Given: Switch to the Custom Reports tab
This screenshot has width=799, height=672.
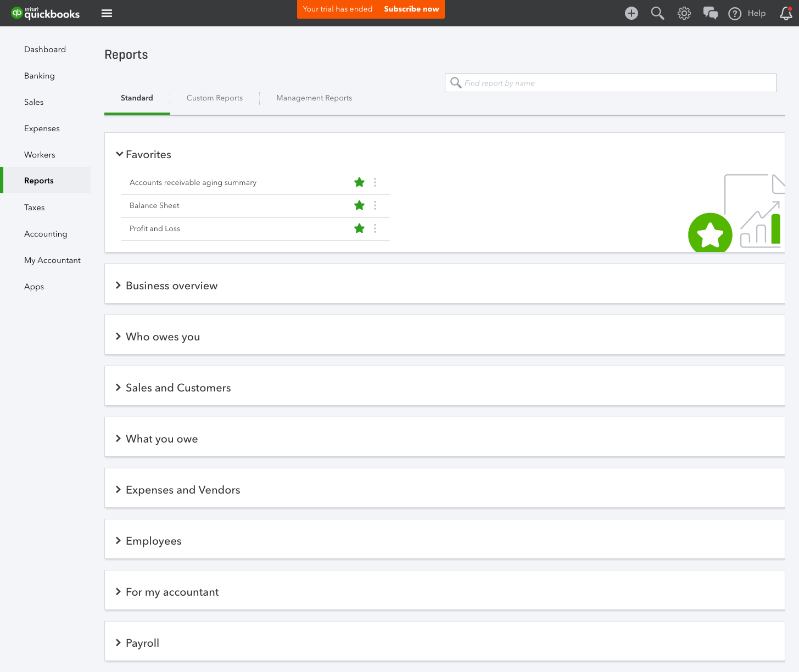Looking at the screenshot, I should [215, 98].
